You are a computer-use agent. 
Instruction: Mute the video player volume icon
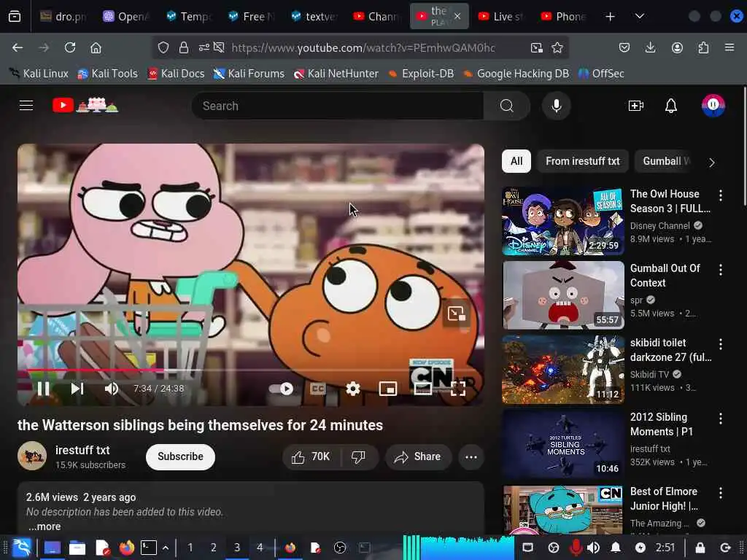112,389
